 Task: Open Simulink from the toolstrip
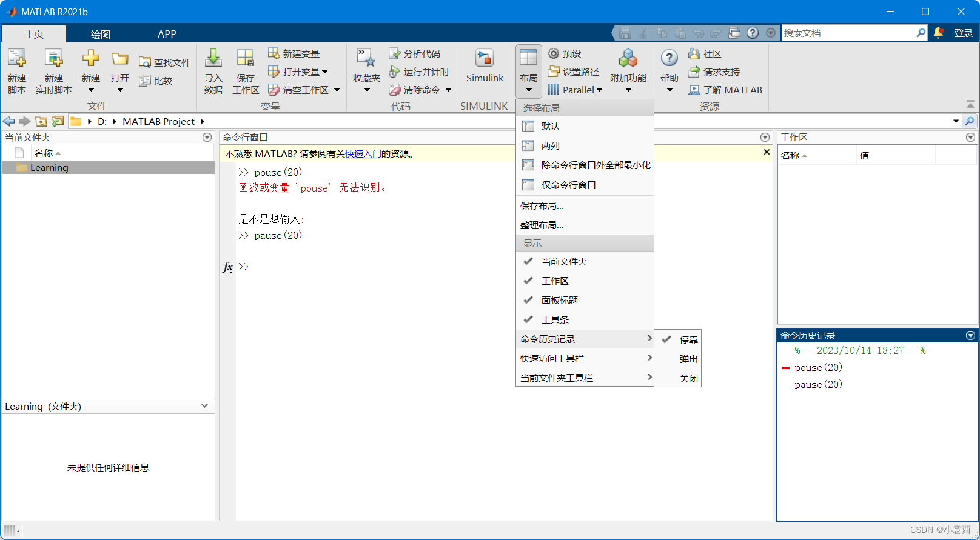(485, 65)
